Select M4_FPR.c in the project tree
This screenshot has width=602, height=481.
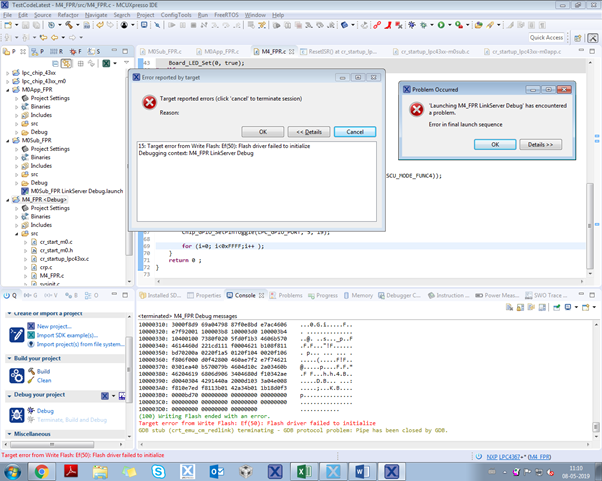48,276
